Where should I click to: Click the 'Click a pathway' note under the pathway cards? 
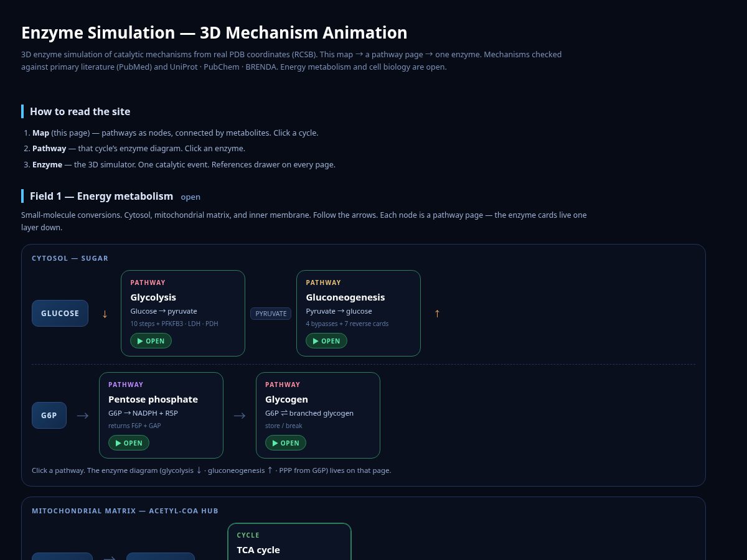click(x=212, y=470)
